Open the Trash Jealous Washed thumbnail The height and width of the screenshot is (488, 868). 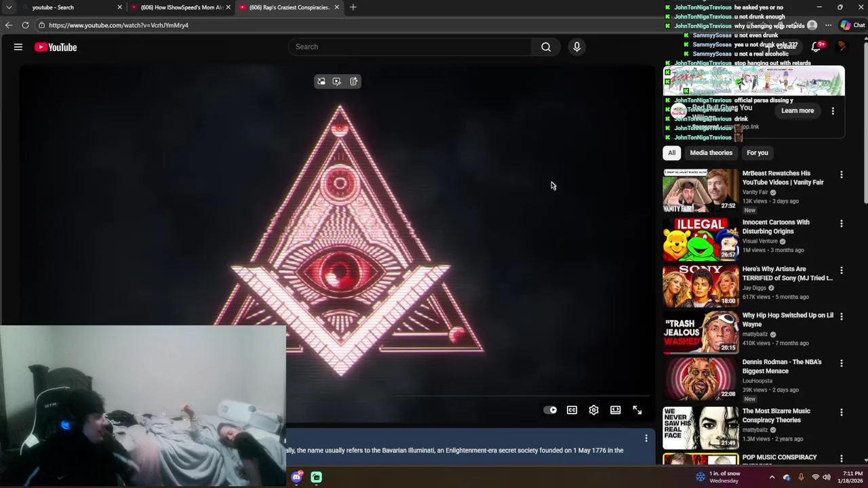tap(701, 332)
